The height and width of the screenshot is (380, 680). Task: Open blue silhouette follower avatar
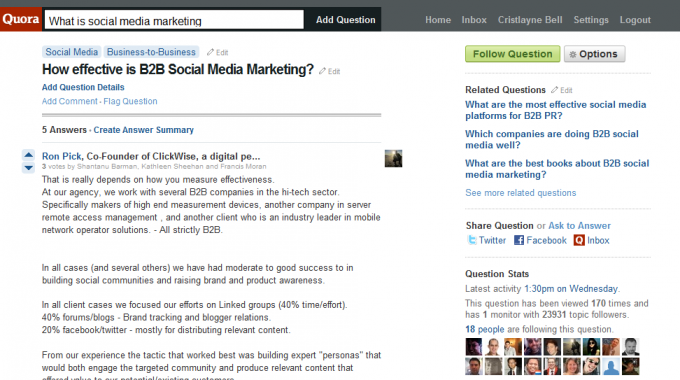(x=611, y=367)
